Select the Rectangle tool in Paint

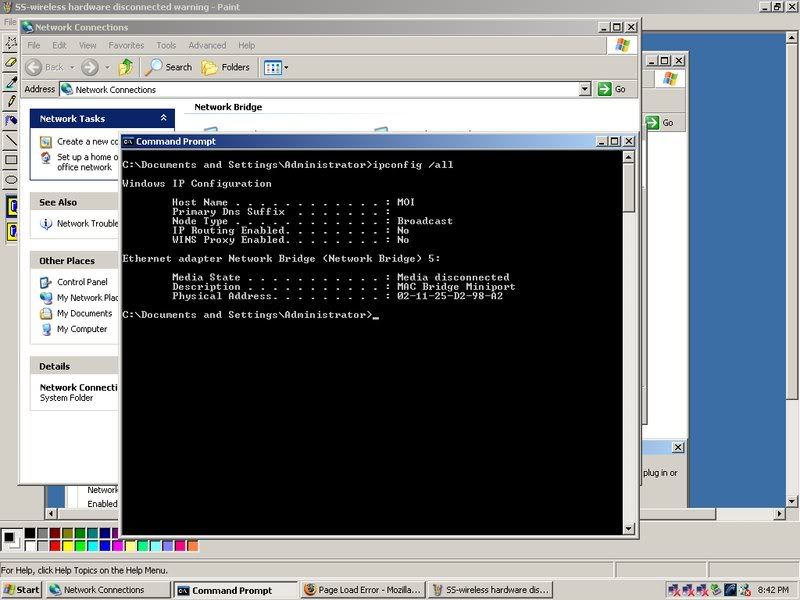click(x=11, y=160)
